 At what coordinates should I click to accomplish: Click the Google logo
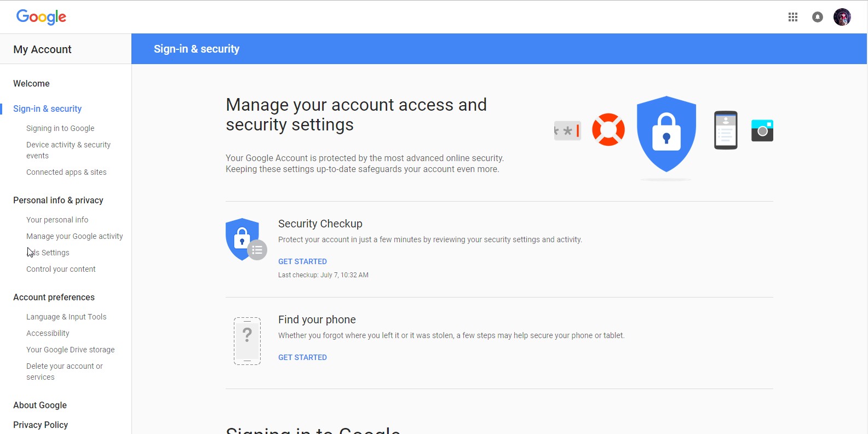click(41, 17)
